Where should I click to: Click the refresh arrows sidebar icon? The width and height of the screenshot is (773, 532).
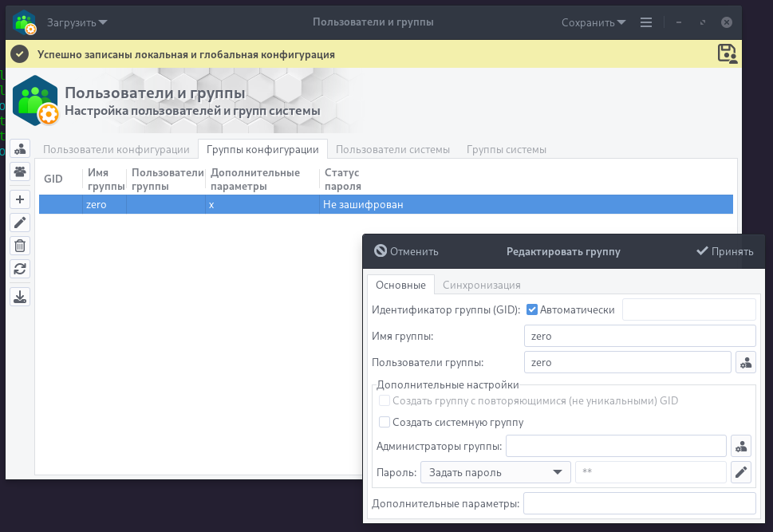[21, 269]
